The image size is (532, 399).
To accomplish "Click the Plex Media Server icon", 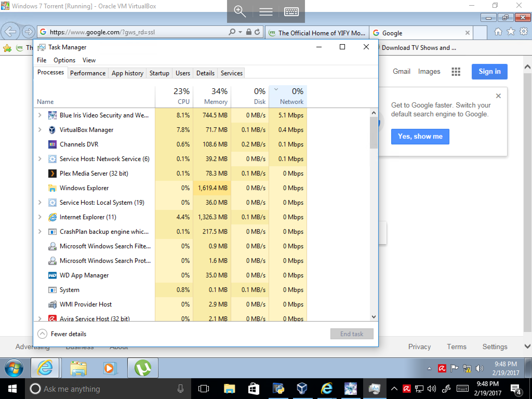I will pos(52,173).
